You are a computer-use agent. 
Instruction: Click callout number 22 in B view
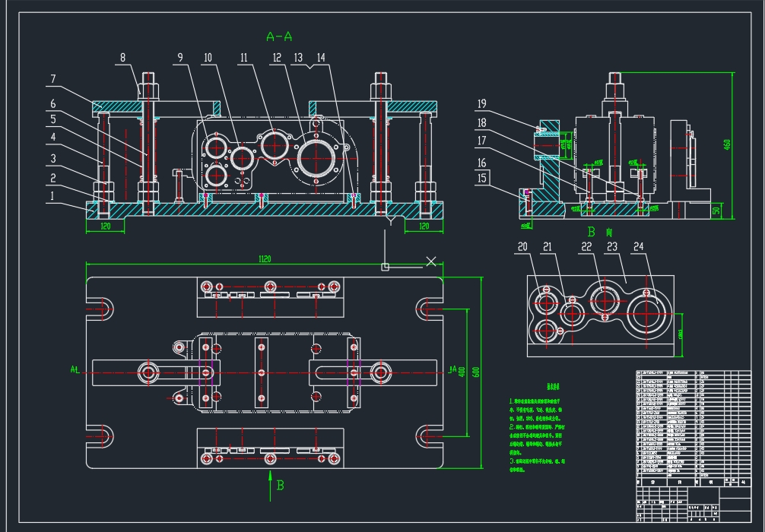(586, 247)
